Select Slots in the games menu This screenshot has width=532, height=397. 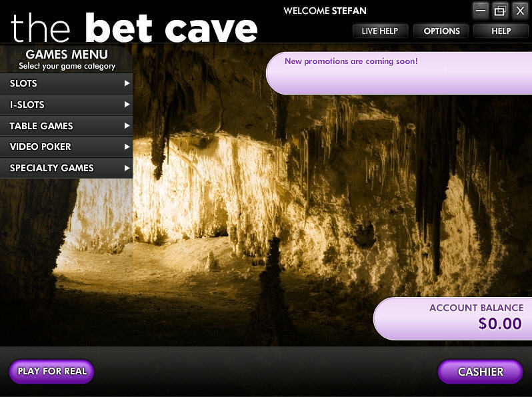coord(24,84)
